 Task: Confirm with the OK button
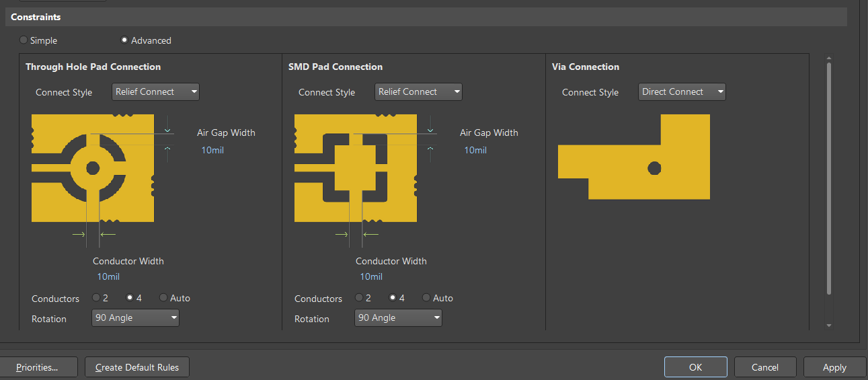(x=695, y=367)
